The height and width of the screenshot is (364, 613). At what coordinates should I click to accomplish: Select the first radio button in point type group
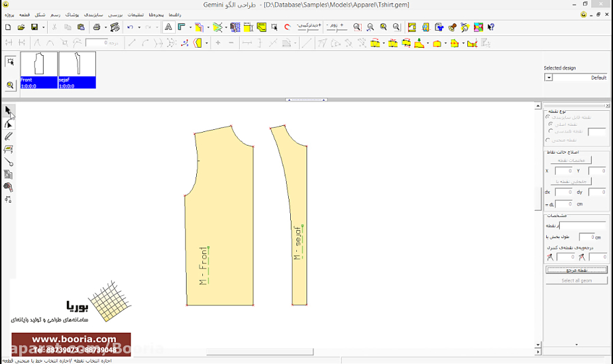548,117
